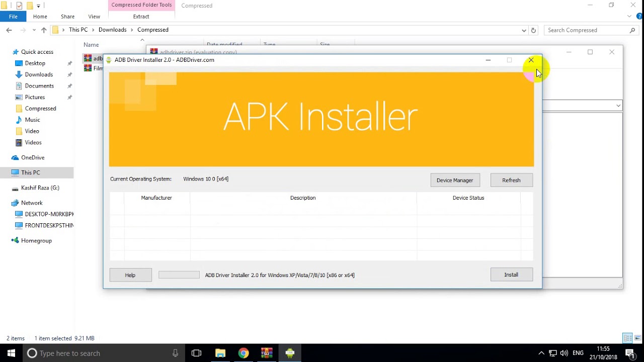Expand the Explorer ribbon chevron

629,17
